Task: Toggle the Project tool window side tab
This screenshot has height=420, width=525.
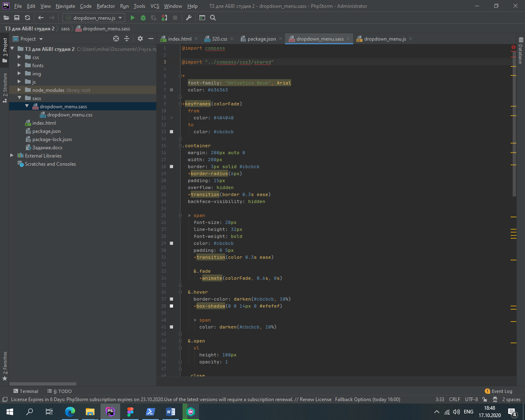Action: pos(5,50)
